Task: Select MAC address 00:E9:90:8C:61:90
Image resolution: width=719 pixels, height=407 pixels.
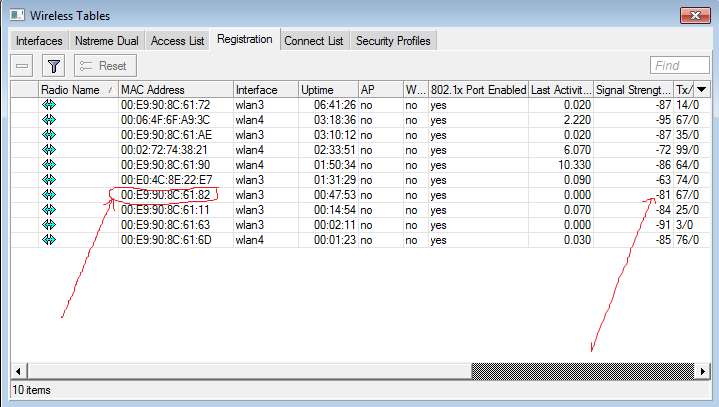Action: click(x=166, y=165)
